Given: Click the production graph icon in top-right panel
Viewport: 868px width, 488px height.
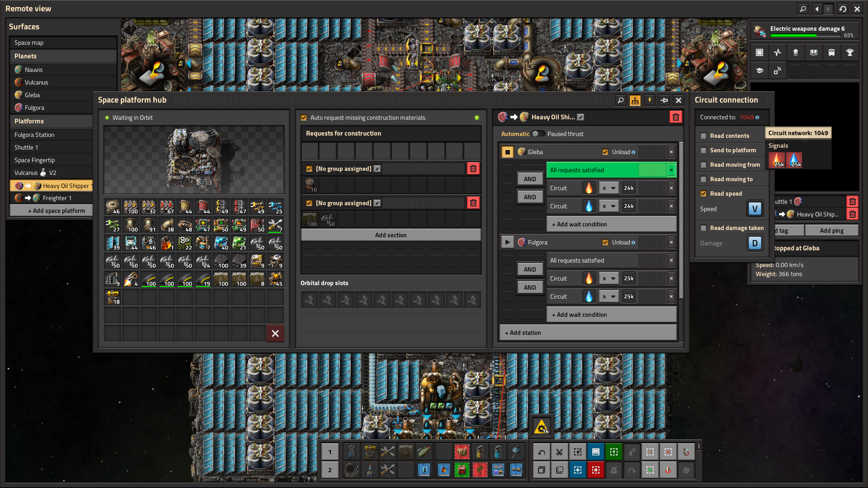Looking at the screenshot, I should pos(777,52).
